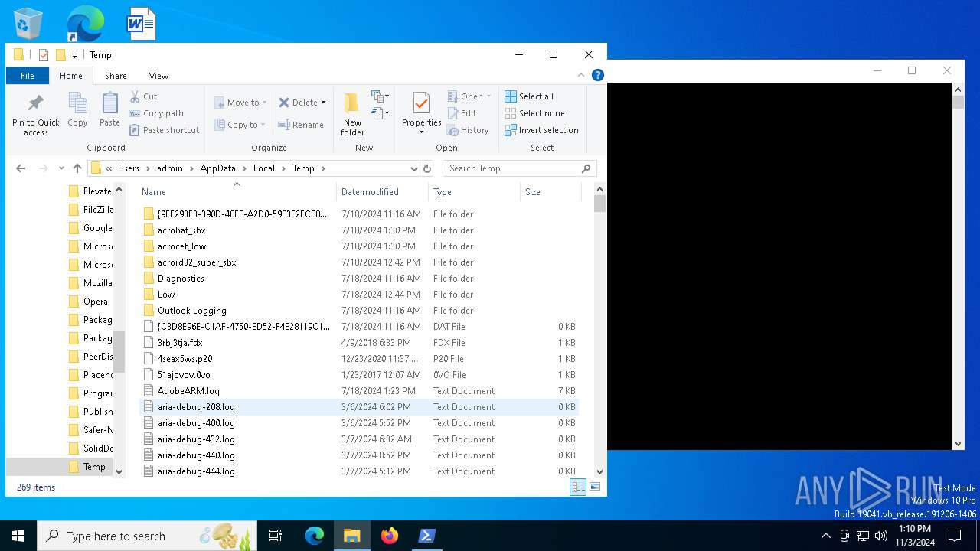Launch Firefox from taskbar

390,536
